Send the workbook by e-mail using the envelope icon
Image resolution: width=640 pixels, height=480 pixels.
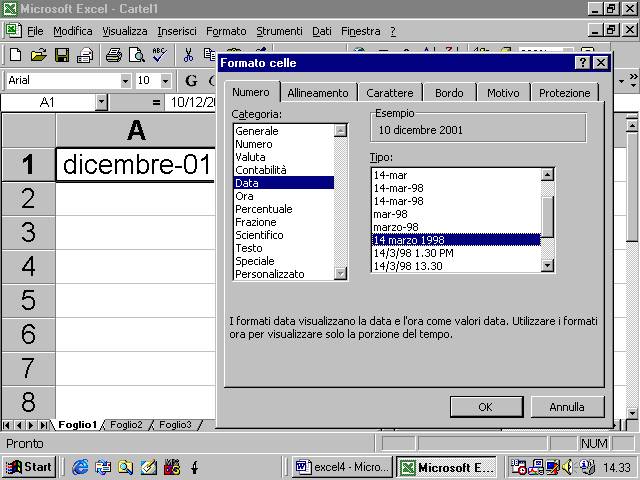(85, 55)
